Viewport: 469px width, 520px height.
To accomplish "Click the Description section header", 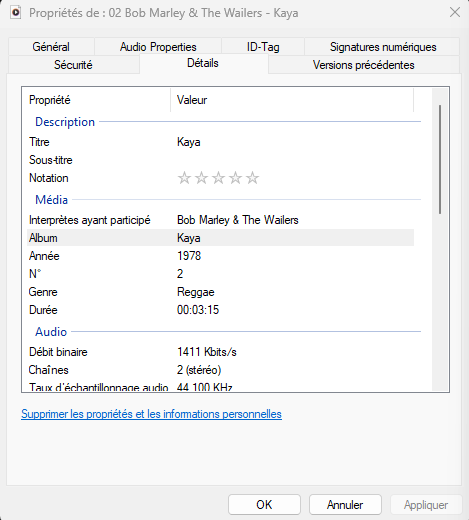I will coord(65,122).
